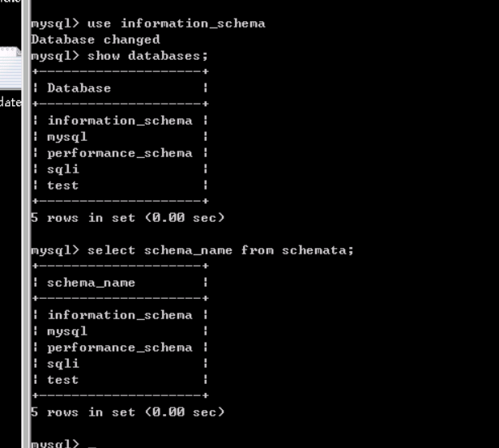Click last "5 rows in set" result line

[x=128, y=412]
